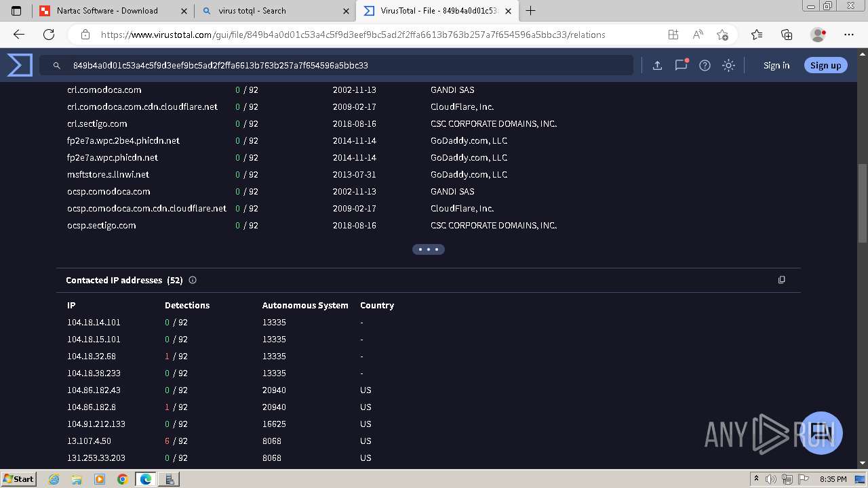
Task: Open the browser profile avatar
Action: [818, 35]
